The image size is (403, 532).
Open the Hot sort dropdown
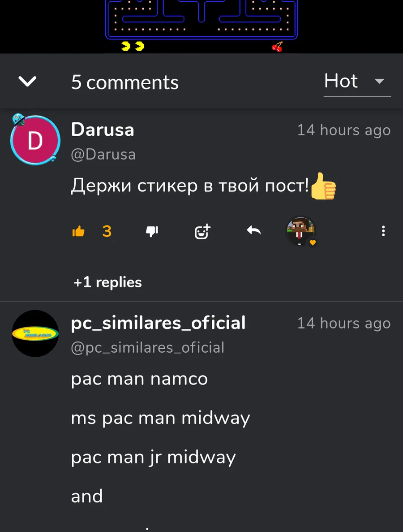[x=357, y=82]
